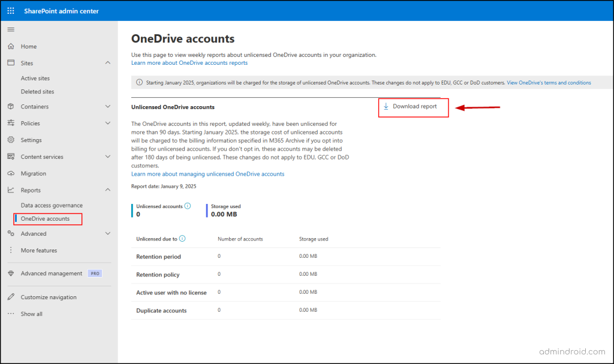Image resolution: width=614 pixels, height=364 pixels.
Task: Click the Settings gear icon
Action: pos(11,140)
